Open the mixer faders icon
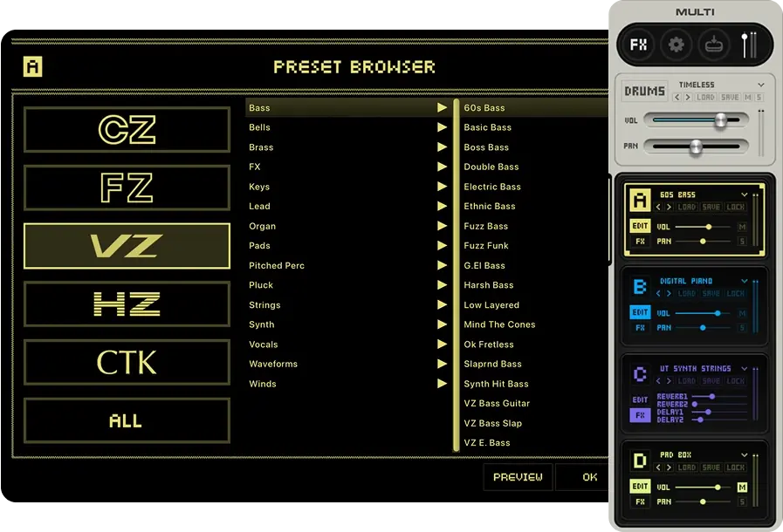This screenshot has height=532, width=783. [749, 44]
